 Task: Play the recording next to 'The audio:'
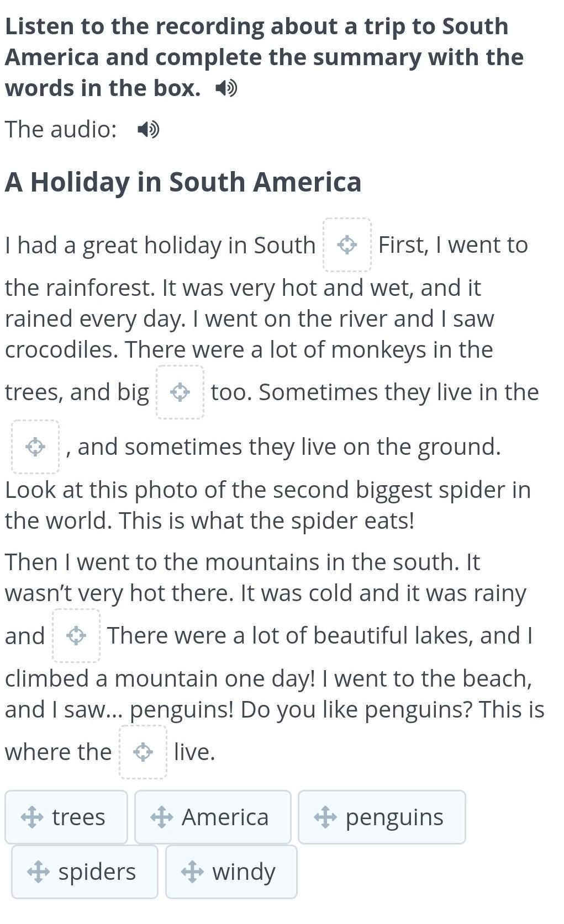coord(148,130)
